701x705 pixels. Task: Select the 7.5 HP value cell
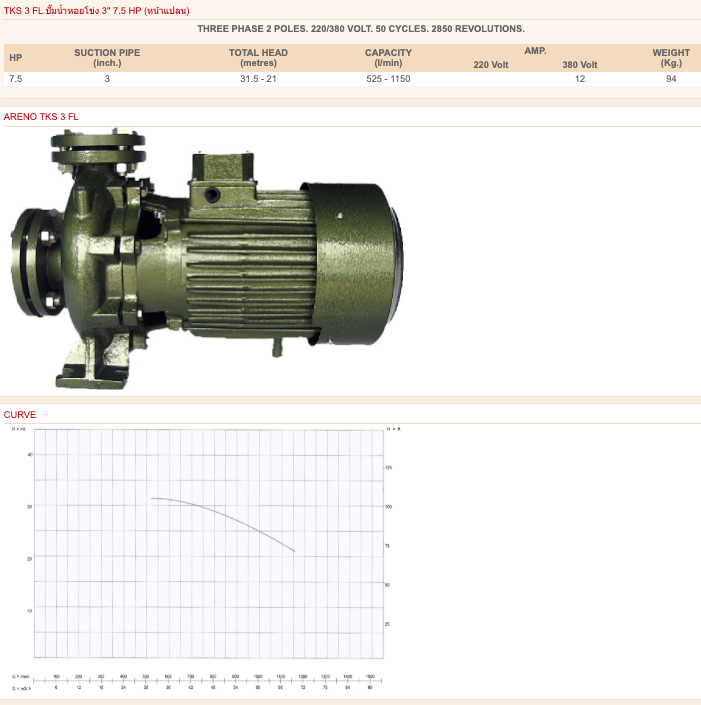tap(16, 79)
